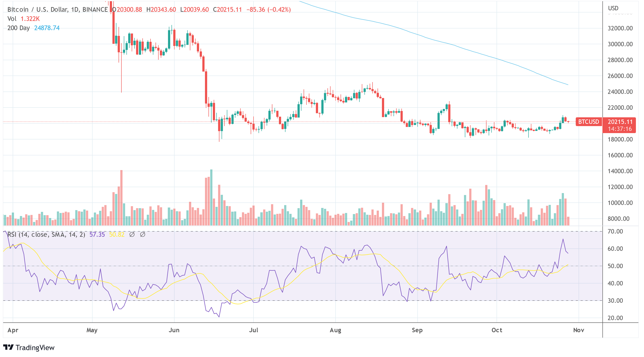Click the countdown timer 14:37:16
The image size is (644, 357).
click(x=620, y=129)
